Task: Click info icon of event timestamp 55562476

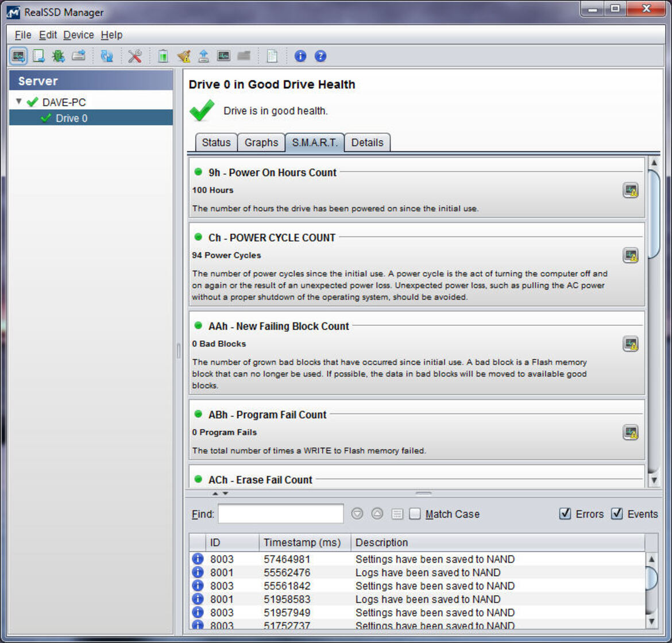Action: pyautogui.click(x=198, y=572)
